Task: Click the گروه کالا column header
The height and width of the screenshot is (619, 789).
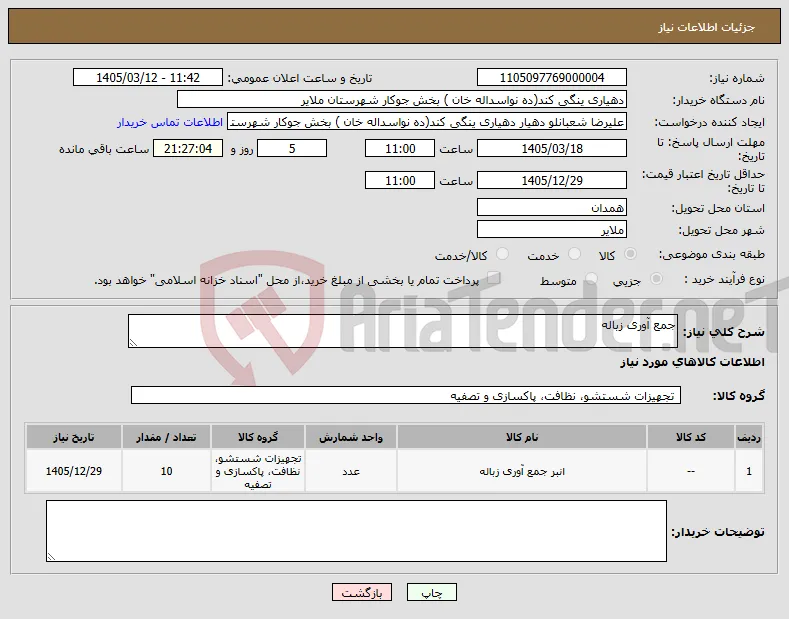Action: click(258, 437)
